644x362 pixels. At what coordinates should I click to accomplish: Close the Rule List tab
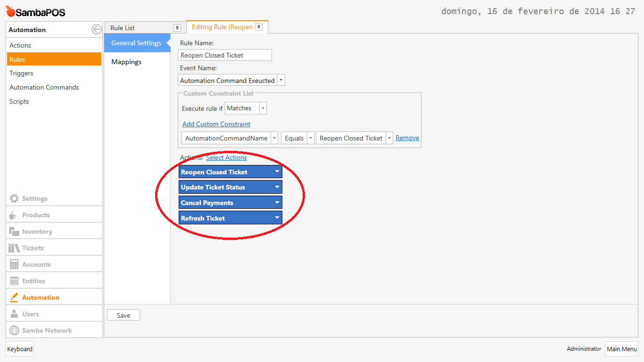[177, 28]
